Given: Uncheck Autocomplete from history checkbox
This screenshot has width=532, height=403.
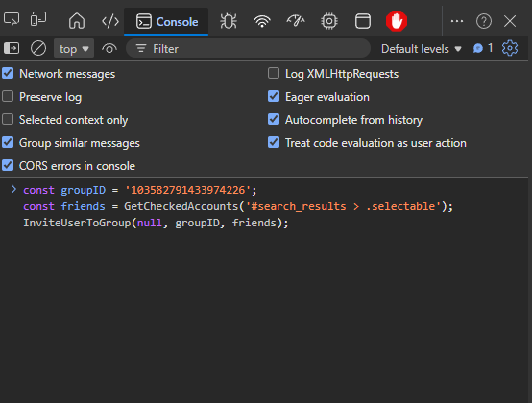Looking at the screenshot, I should 274,119.
